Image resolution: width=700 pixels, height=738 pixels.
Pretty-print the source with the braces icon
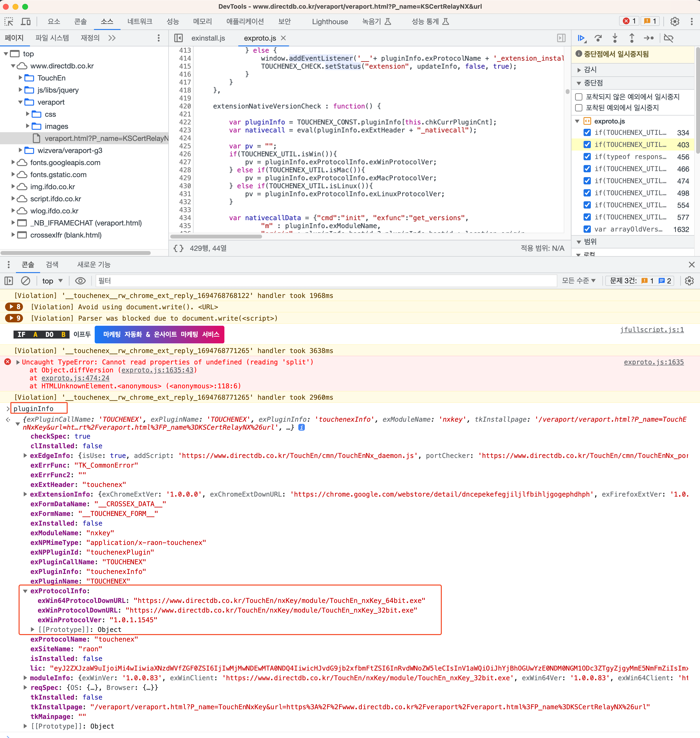[178, 248]
